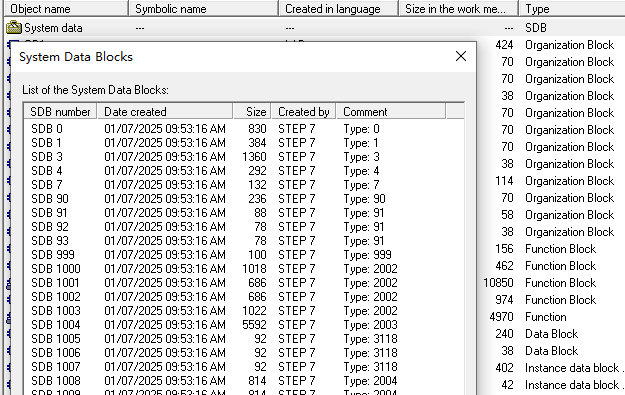This screenshot has width=625, height=395.
Task: Click the Symbolic name column header
Action: coord(203,9)
